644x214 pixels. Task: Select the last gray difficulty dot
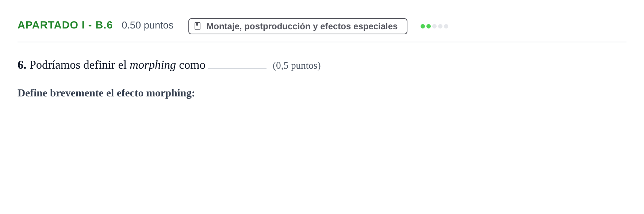click(x=446, y=26)
